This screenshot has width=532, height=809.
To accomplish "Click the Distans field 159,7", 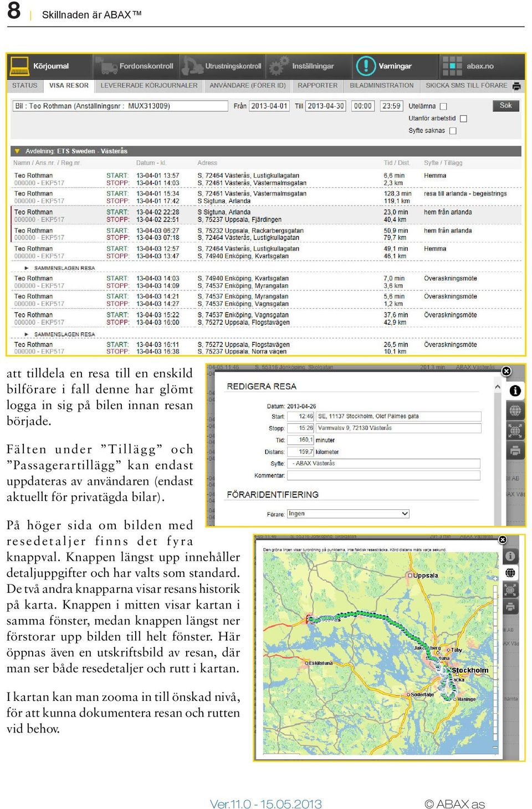I will coord(300,452).
